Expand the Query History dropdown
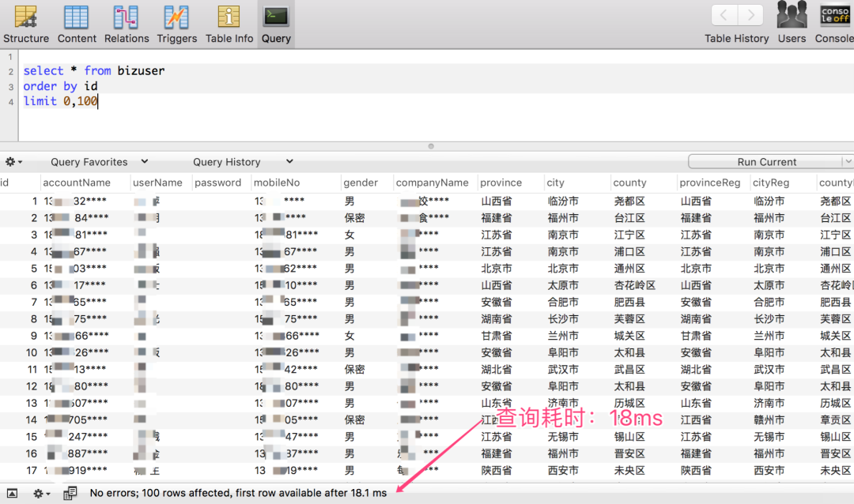Screen dimensions: 854x504 pyautogui.click(x=235, y=162)
